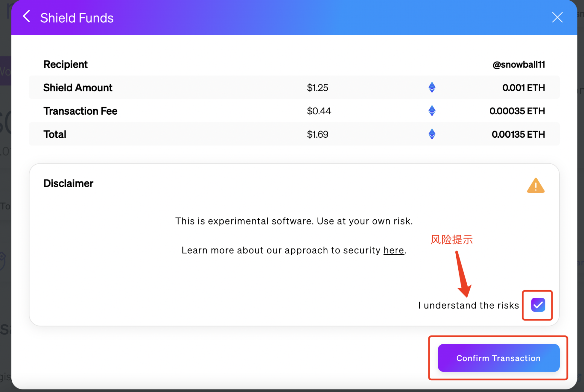
Task: Click the Total row label
Action: 55,134
